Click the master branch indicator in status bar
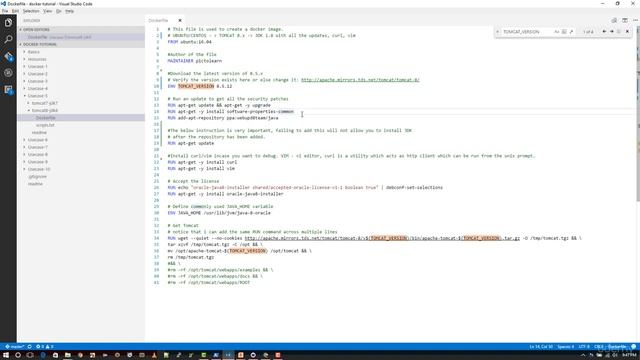This screenshot has height=360, width=640. pos(15,347)
